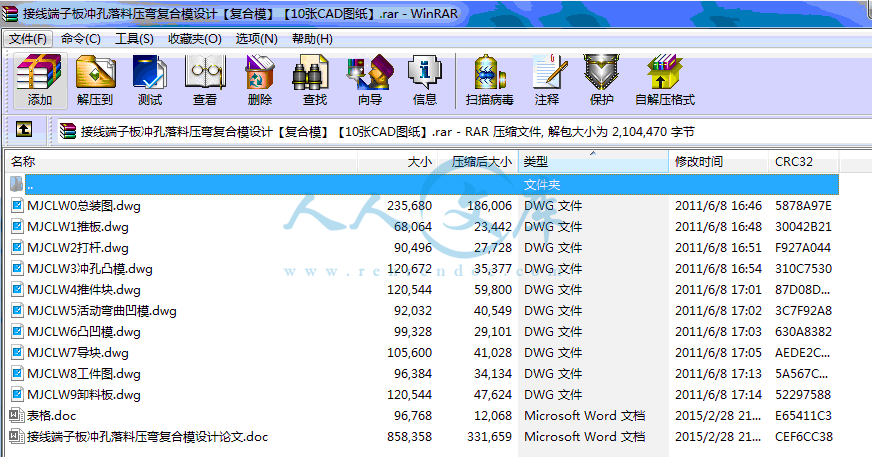
Task: Click the 保护 (Protect) shield icon
Action: [x=601, y=73]
